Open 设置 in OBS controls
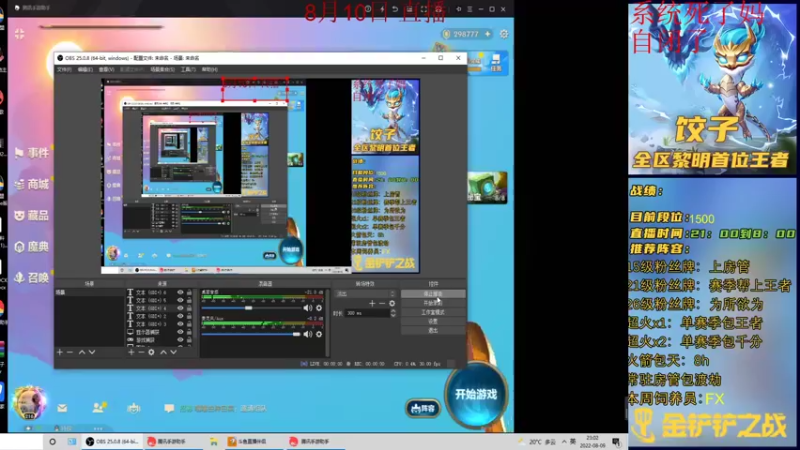 click(x=433, y=321)
